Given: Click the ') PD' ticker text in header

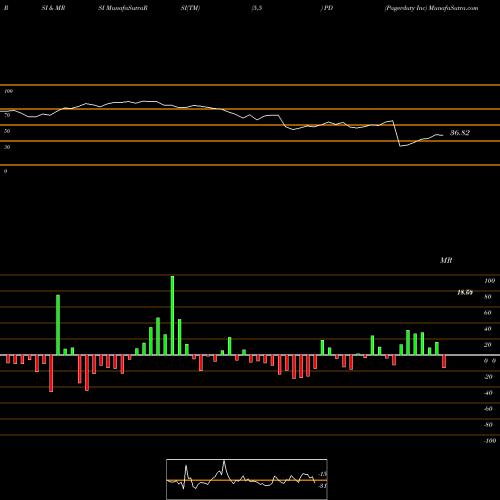Looking at the screenshot, I should (x=327, y=8).
